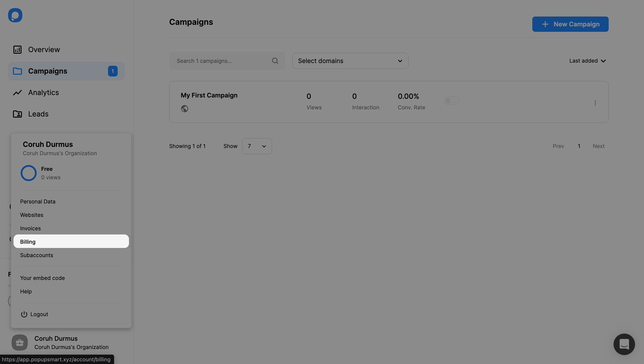Image resolution: width=644 pixels, height=364 pixels.
Task: Click inside the Search campaigns field
Action: [x=220, y=61]
